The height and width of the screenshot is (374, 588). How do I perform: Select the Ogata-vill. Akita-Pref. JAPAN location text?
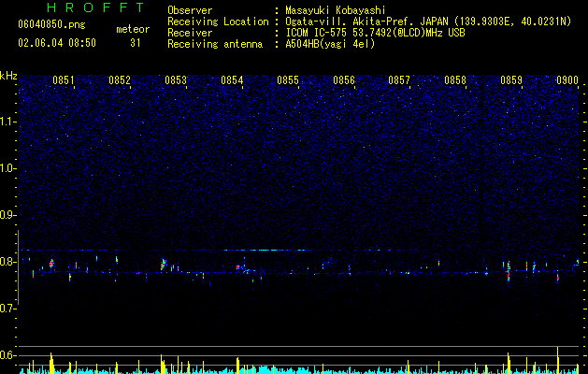[x=366, y=22]
